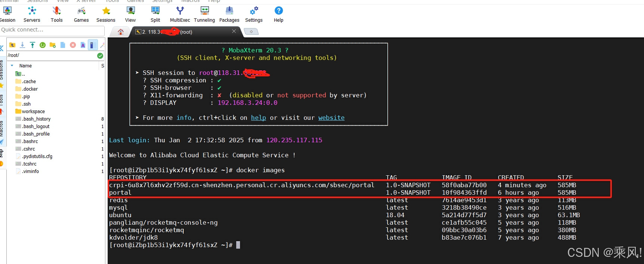Select the .ssh folder
Viewport: 644px width, 264px height.
pos(23,104)
